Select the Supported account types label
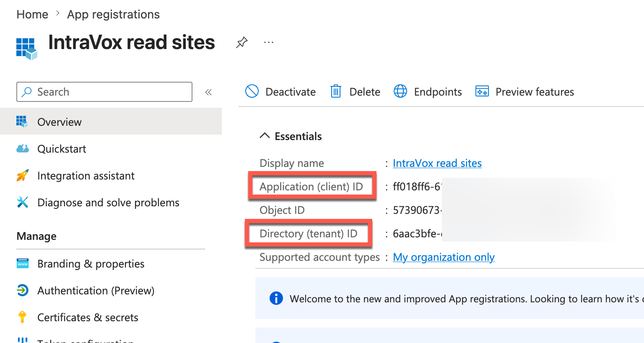This screenshot has width=644, height=343. 319,257
